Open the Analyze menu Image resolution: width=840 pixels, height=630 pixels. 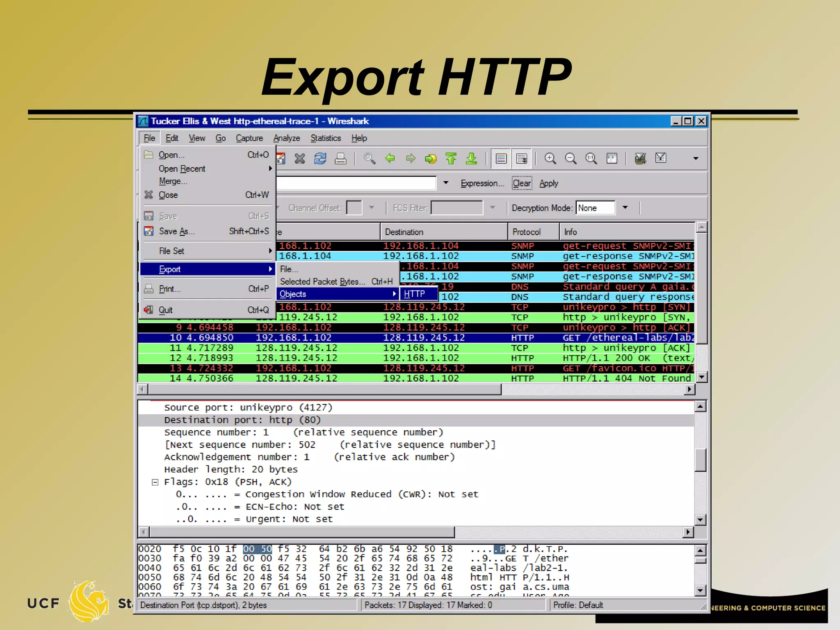coord(287,138)
